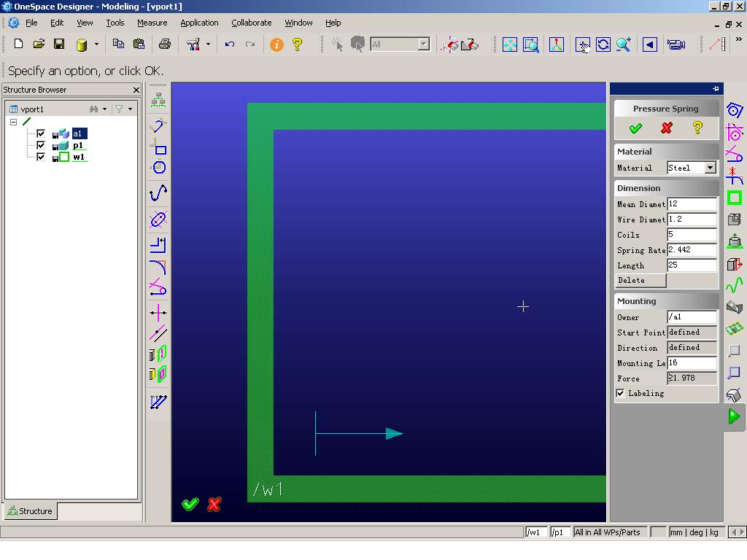
Task: Select the fillet arc tool
Action: click(x=158, y=268)
